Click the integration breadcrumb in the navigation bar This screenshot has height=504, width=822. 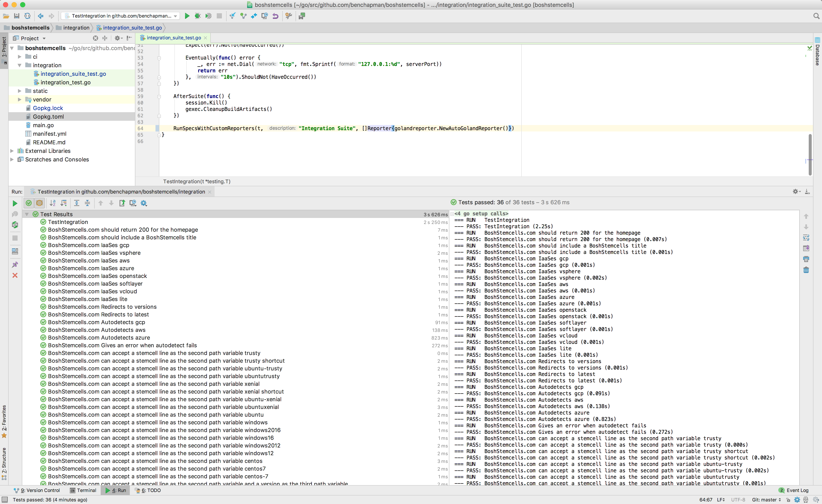[x=73, y=28]
